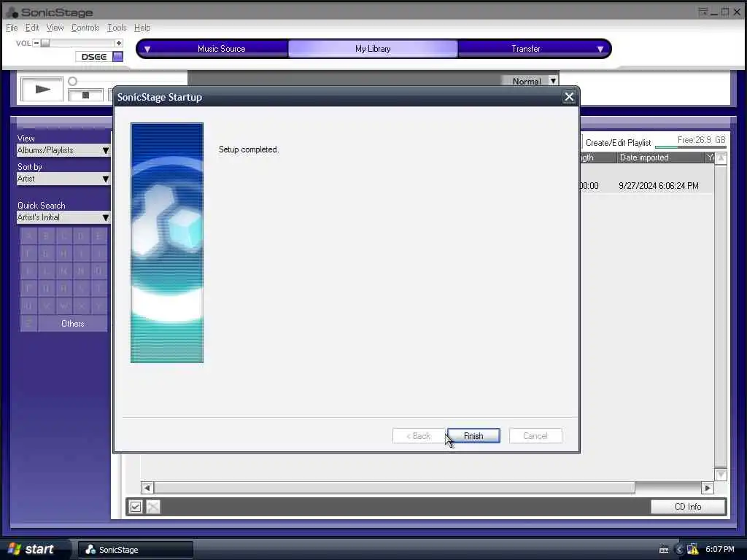Switch to the Music Source tab
Viewport: 747px width, 560px height.
[x=222, y=49]
